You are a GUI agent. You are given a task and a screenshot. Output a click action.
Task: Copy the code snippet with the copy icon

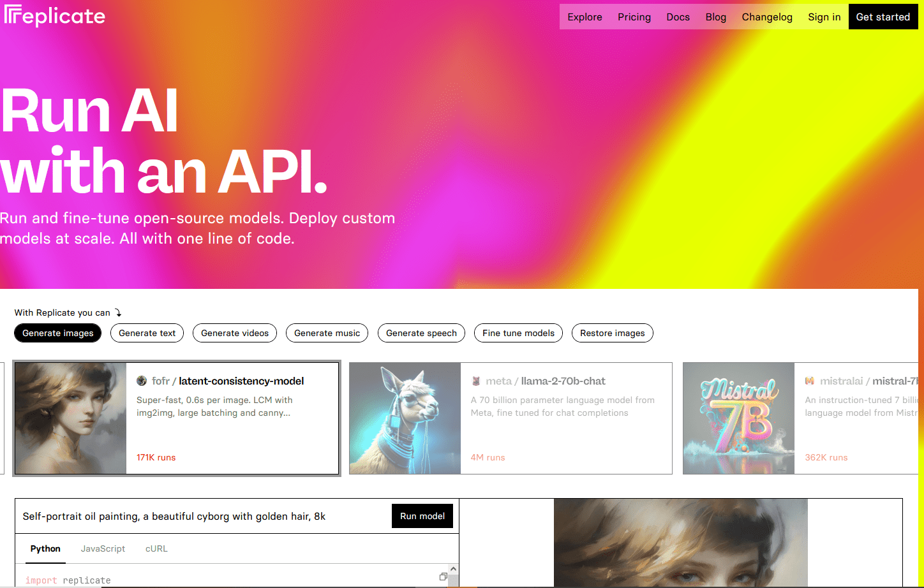[x=443, y=577]
